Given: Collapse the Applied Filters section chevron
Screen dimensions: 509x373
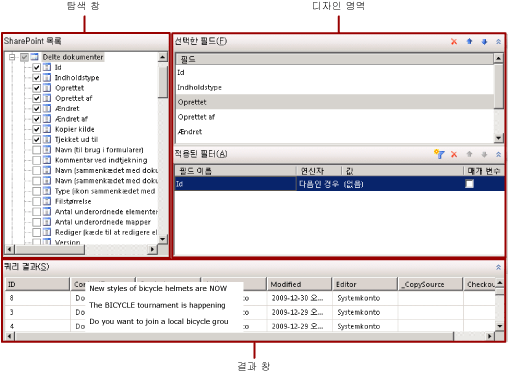Looking at the screenshot, I should click(x=498, y=154).
